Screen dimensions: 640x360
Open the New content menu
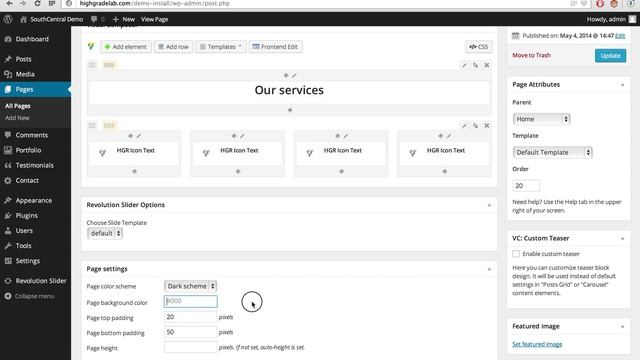click(x=123, y=19)
